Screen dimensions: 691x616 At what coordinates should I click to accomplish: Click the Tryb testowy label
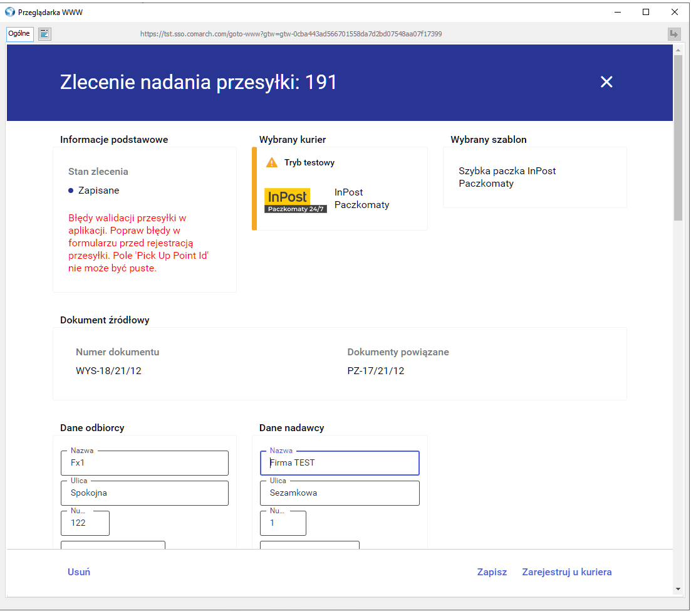pyautogui.click(x=309, y=163)
